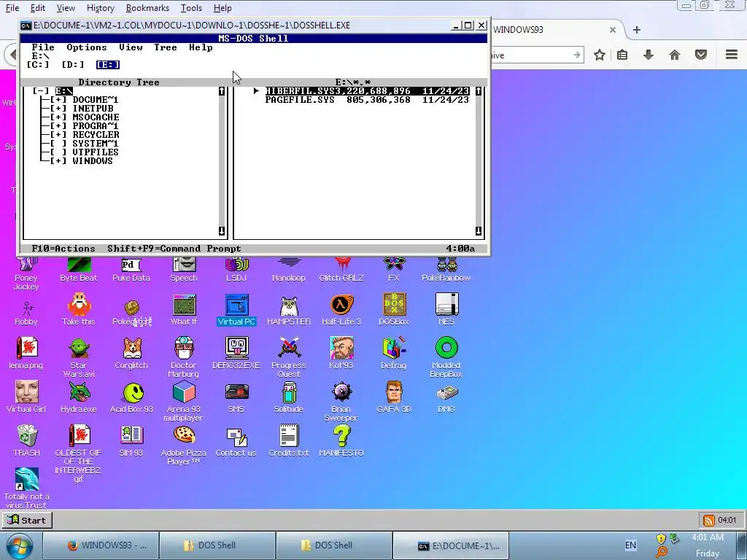Viewport: 747px width, 560px height.
Task: Open the DOS Shell Tree menu
Action: [x=166, y=47]
